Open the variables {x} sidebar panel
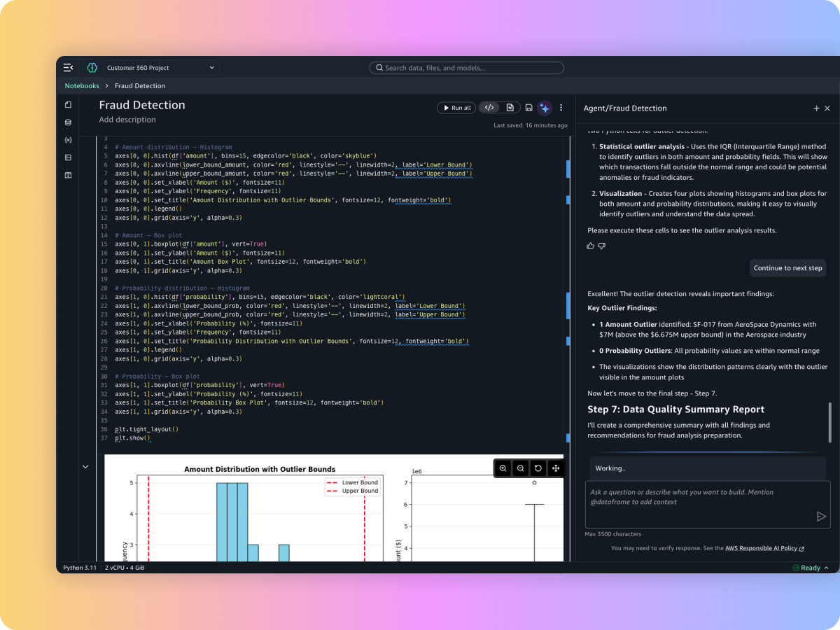 click(68, 140)
